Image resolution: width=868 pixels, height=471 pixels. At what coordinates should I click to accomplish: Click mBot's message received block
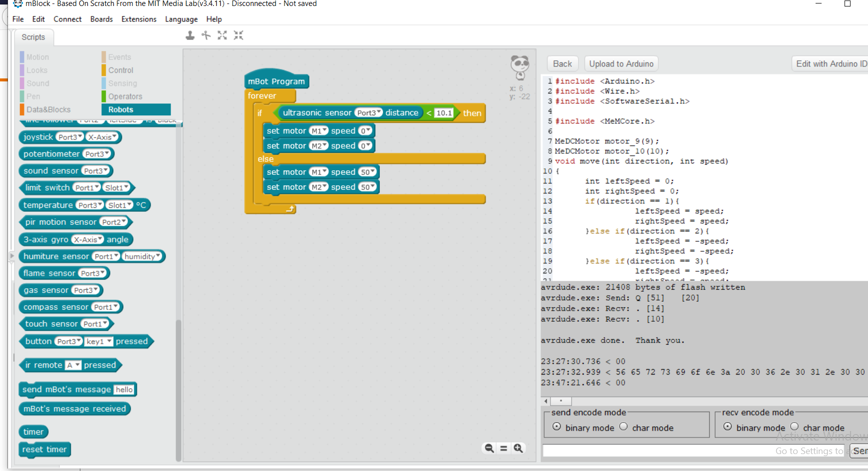(75, 409)
